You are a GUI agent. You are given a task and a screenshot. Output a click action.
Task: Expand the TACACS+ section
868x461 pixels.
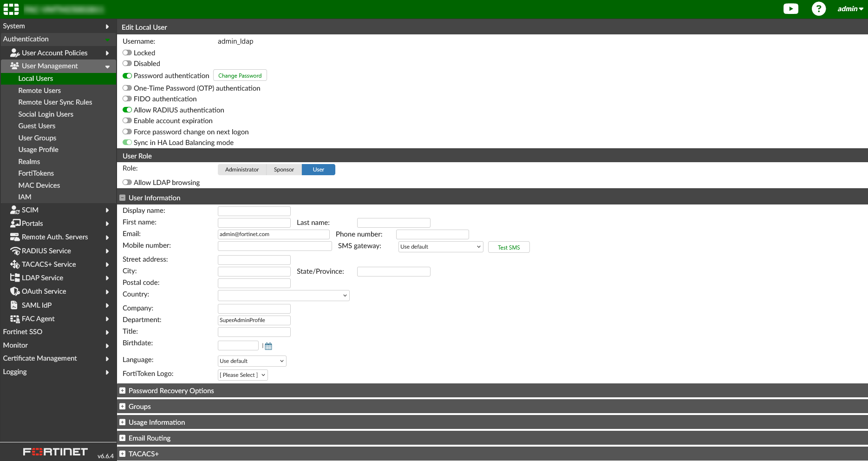click(123, 454)
